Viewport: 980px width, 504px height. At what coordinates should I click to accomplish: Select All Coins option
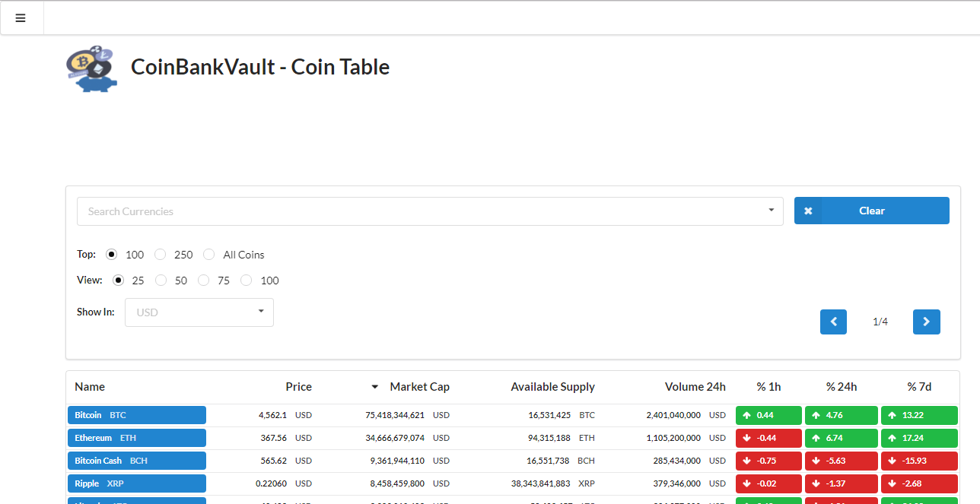[208, 254]
